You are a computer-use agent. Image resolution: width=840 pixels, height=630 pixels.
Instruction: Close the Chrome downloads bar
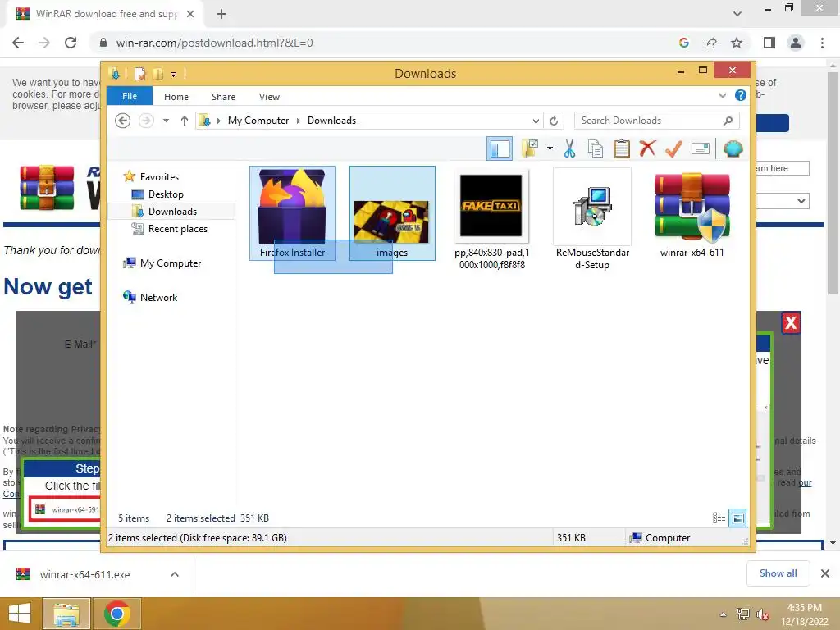825,573
